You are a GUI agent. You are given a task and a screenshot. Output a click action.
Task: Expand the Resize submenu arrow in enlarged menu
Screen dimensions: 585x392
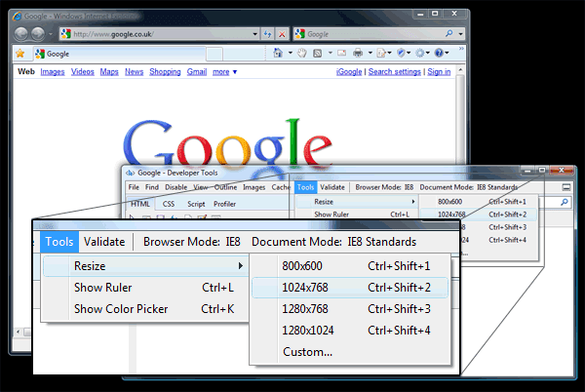(241, 266)
